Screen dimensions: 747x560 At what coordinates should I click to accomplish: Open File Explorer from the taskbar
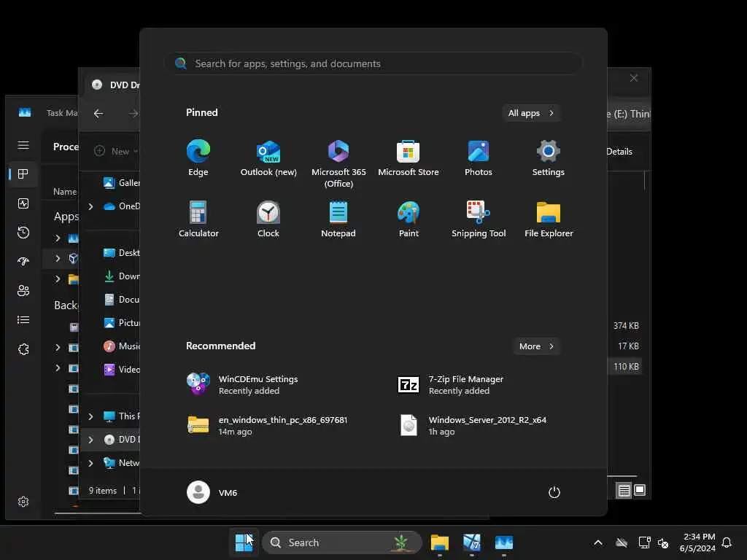point(440,542)
